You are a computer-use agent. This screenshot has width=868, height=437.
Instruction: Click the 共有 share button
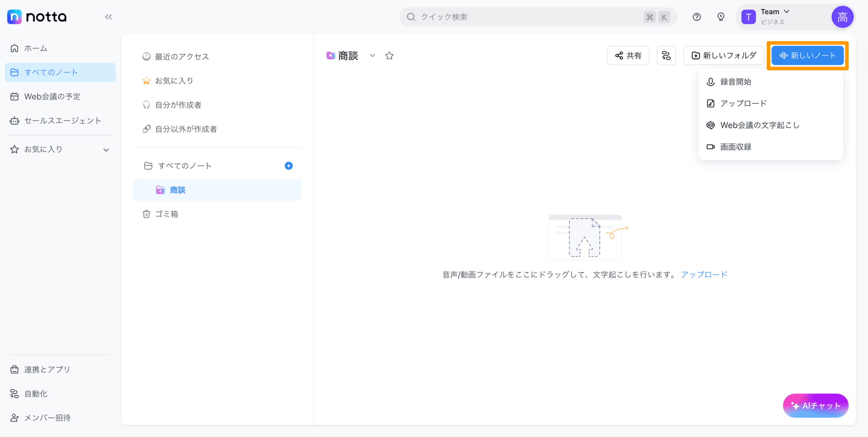click(628, 56)
